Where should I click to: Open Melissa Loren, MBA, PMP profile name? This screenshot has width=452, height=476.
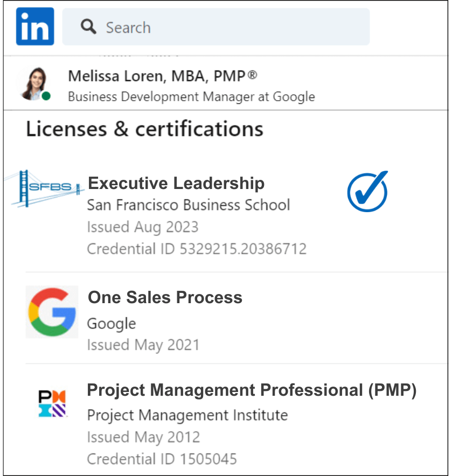click(163, 76)
